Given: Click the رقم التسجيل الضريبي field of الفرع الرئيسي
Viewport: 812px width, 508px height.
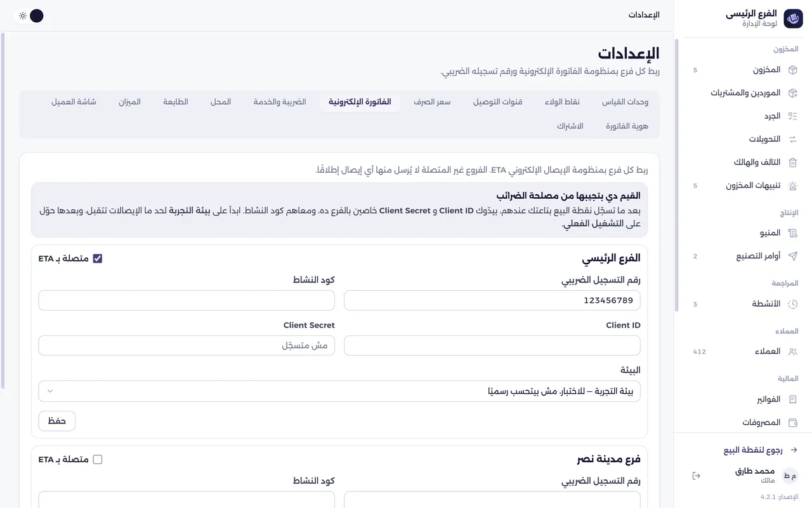Looking at the screenshot, I should click(x=492, y=300).
